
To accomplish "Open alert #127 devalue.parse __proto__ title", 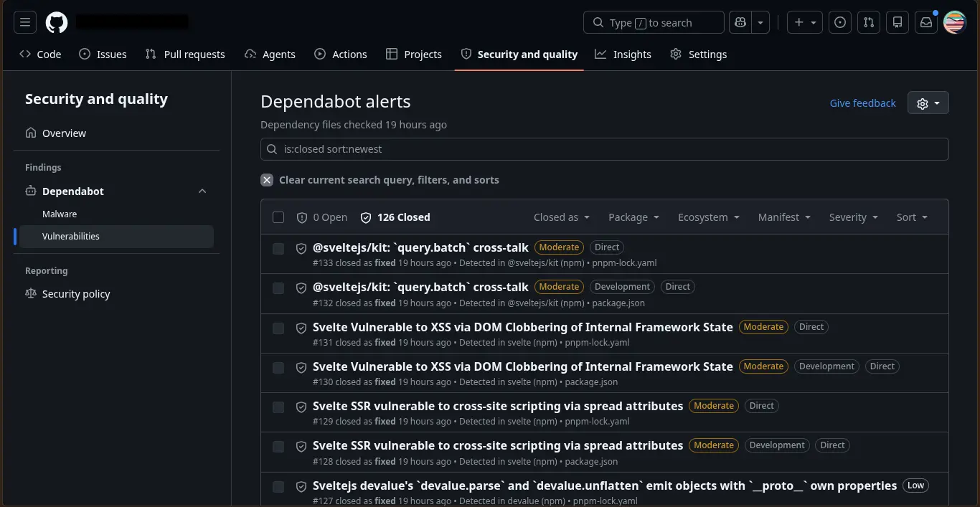I will 605,485.
